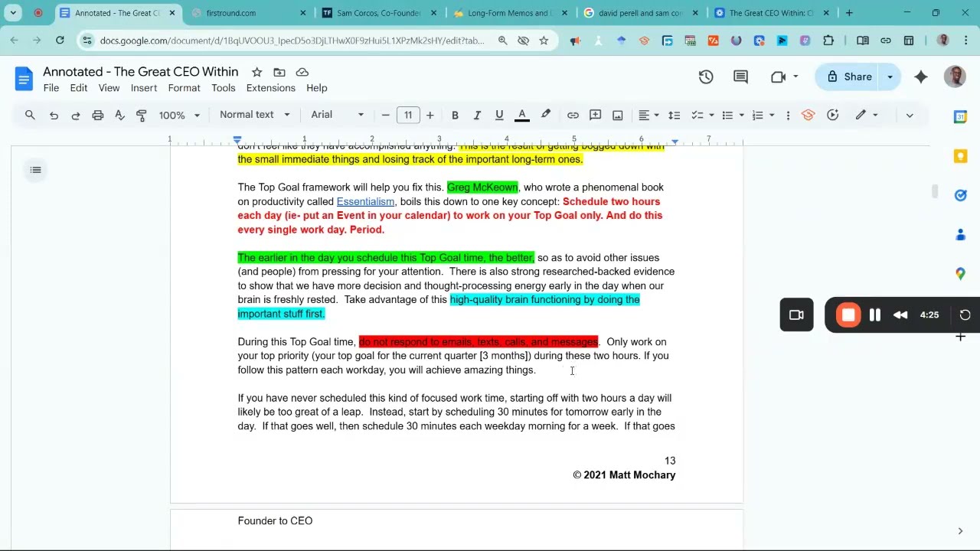Open the numbered list dropdown
Screen dimensions: 980x551
tap(763, 115)
